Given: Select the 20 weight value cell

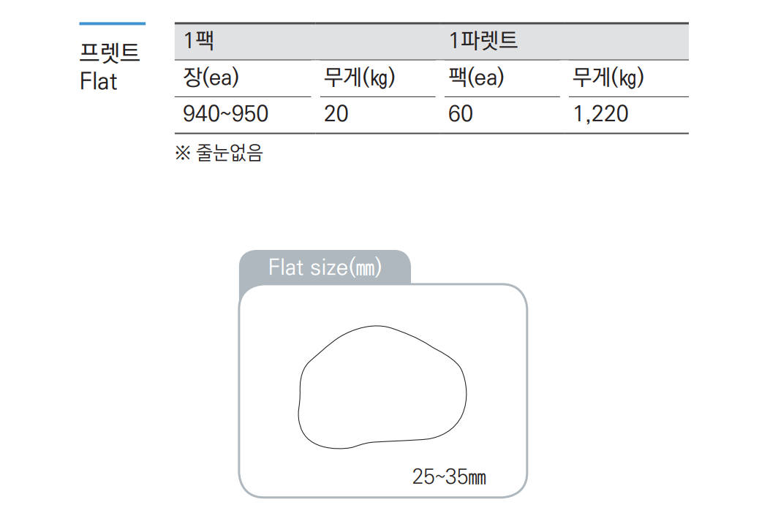Looking at the screenshot, I should pyautogui.click(x=336, y=114).
